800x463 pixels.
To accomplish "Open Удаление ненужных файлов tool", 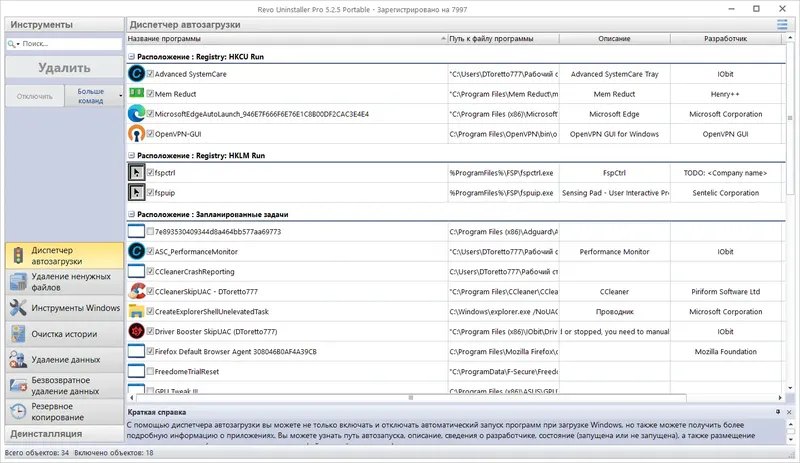I will (x=64, y=282).
